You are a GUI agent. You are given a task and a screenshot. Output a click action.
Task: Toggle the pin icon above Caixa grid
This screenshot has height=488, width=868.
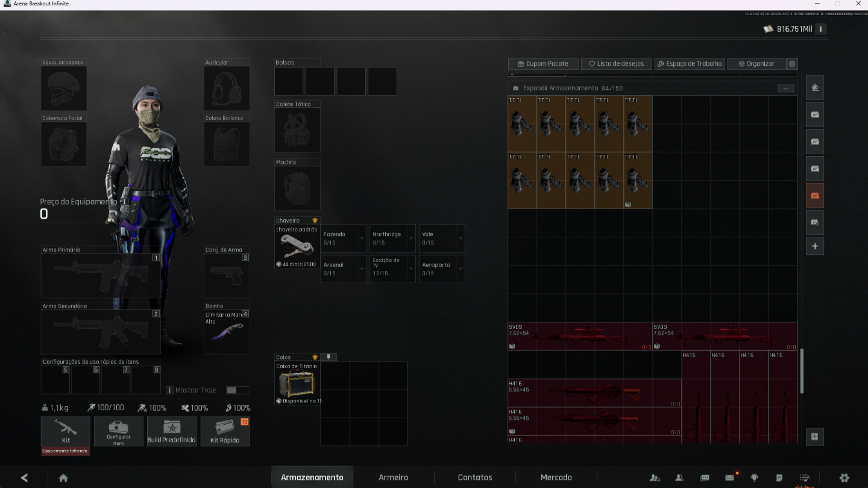(x=329, y=357)
